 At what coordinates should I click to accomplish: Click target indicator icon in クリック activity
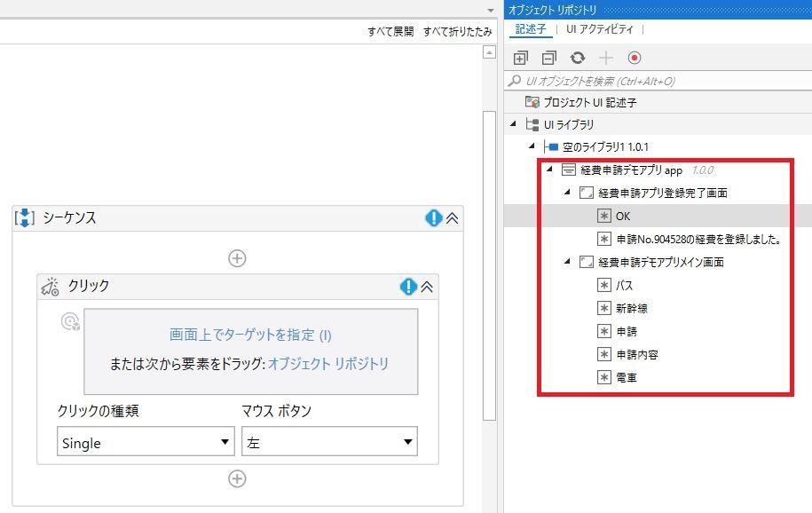tap(70, 322)
